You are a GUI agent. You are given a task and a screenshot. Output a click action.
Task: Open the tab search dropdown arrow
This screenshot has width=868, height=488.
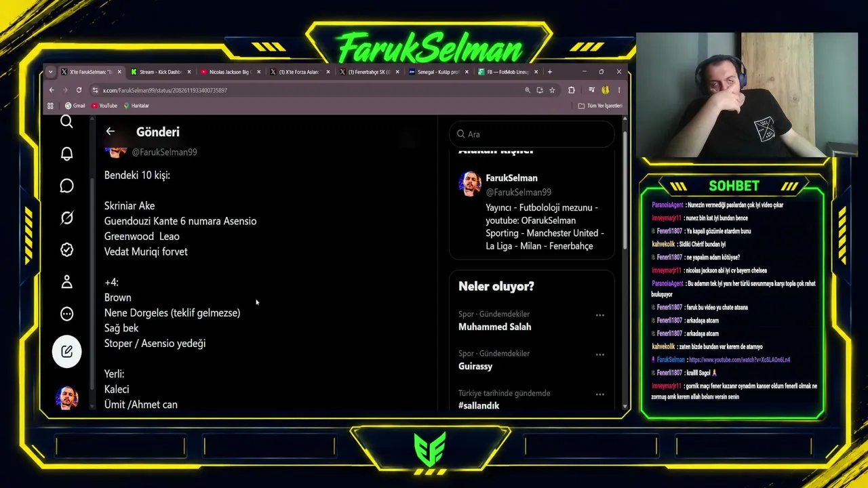[x=50, y=72]
